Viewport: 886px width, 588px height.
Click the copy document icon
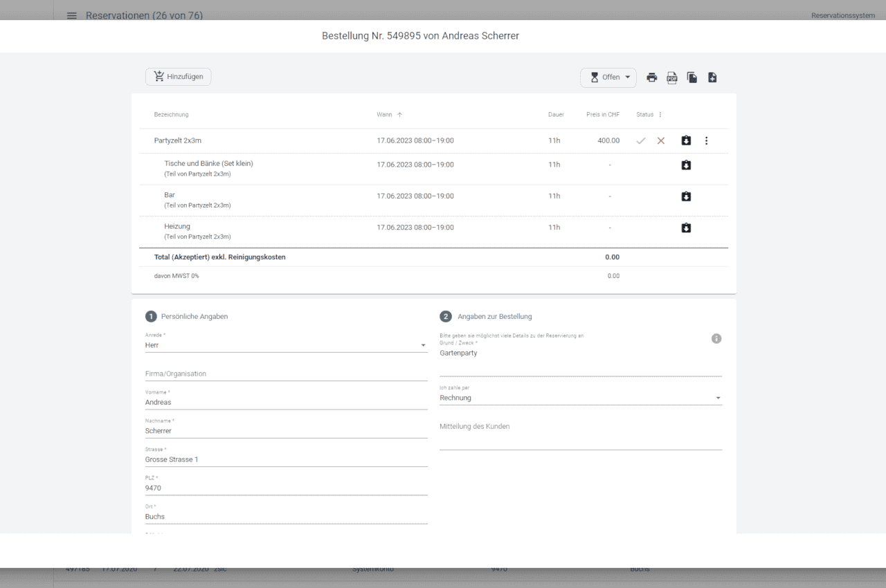(x=691, y=77)
